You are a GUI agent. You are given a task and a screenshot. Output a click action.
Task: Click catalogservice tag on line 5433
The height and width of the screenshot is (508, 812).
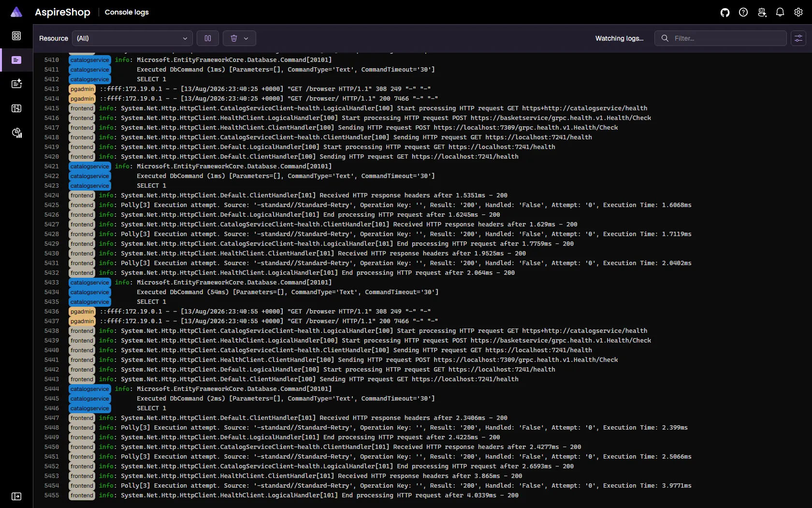pyautogui.click(x=89, y=283)
